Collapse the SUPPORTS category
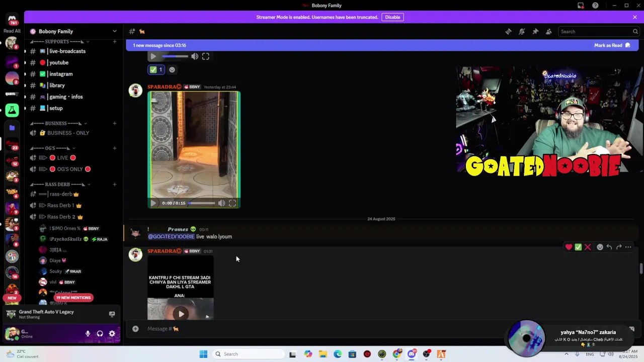This screenshot has width=644, height=362. click(x=59, y=41)
